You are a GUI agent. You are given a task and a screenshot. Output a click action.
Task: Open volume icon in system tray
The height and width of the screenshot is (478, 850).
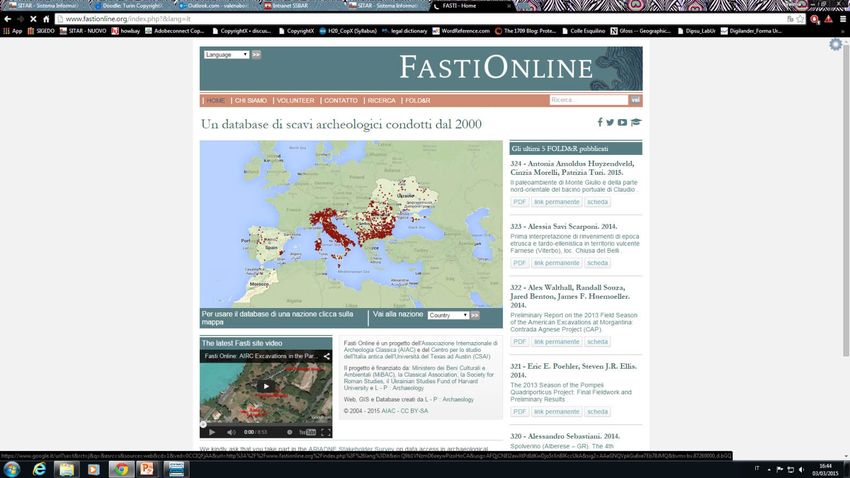tap(801, 469)
